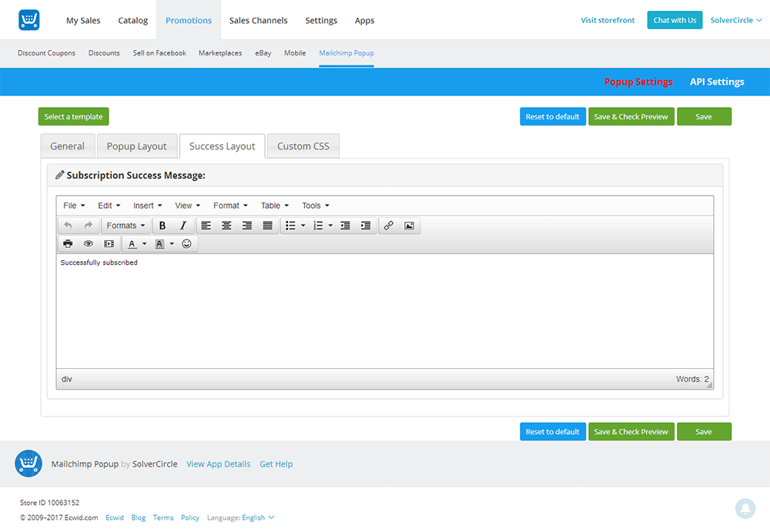The width and height of the screenshot is (770, 532).
Task: Open Discount Coupons sub-navigation item
Action: pos(47,52)
